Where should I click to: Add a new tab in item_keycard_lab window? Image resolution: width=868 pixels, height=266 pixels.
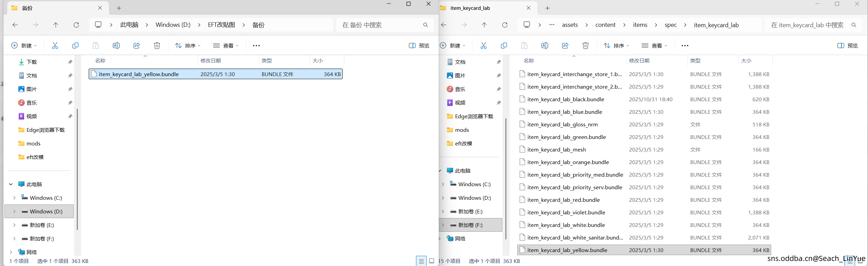[x=548, y=8]
